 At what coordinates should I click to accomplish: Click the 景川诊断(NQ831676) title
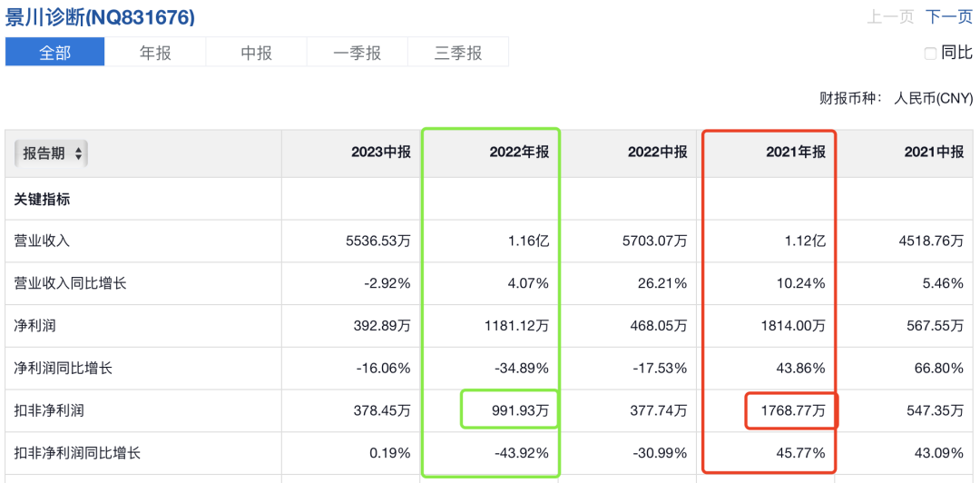pos(100,17)
